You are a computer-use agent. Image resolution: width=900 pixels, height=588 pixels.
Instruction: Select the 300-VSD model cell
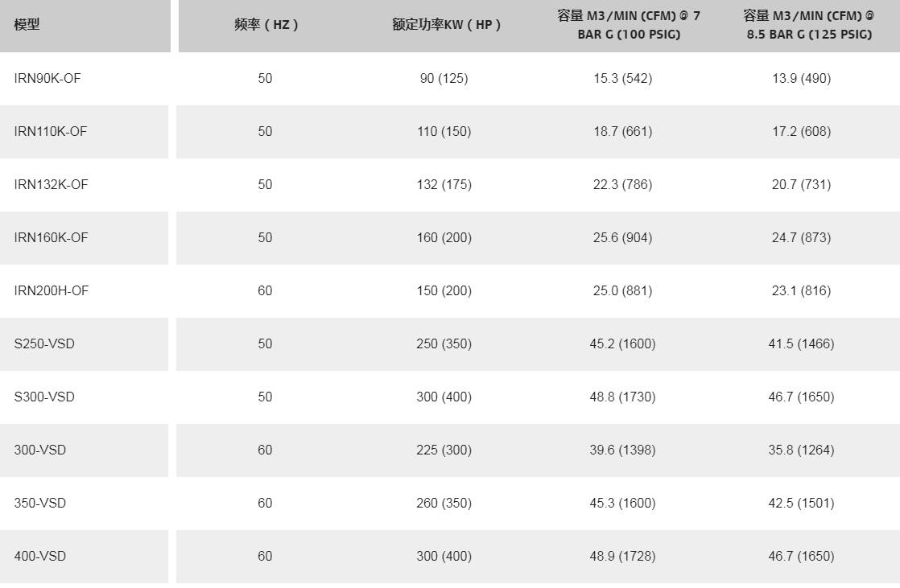pos(40,450)
